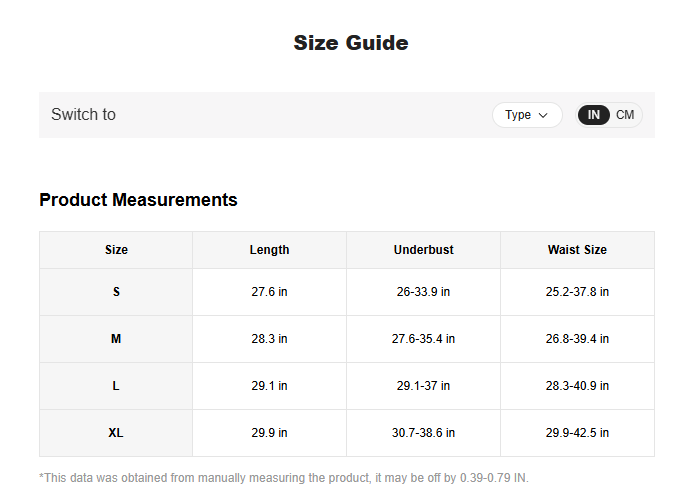Click the Switch to label
This screenshot has height=495, width=686.
click(x=83, y=115)
